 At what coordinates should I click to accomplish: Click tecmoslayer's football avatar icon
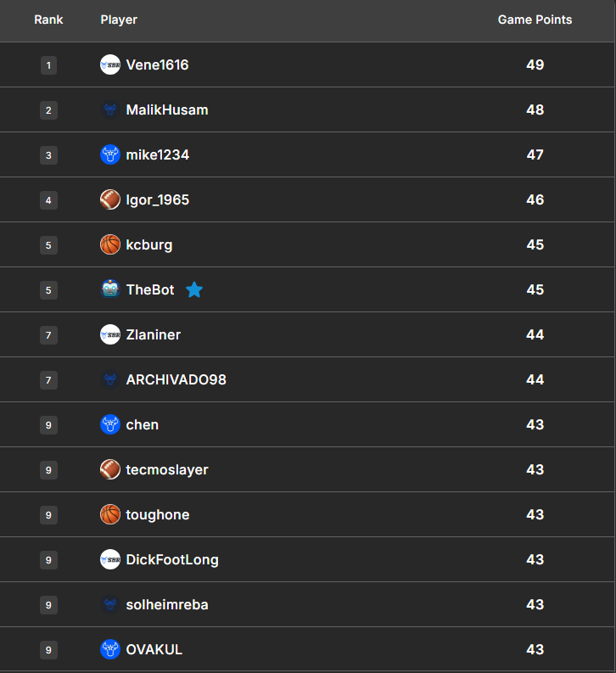click(x=110, y=469)
